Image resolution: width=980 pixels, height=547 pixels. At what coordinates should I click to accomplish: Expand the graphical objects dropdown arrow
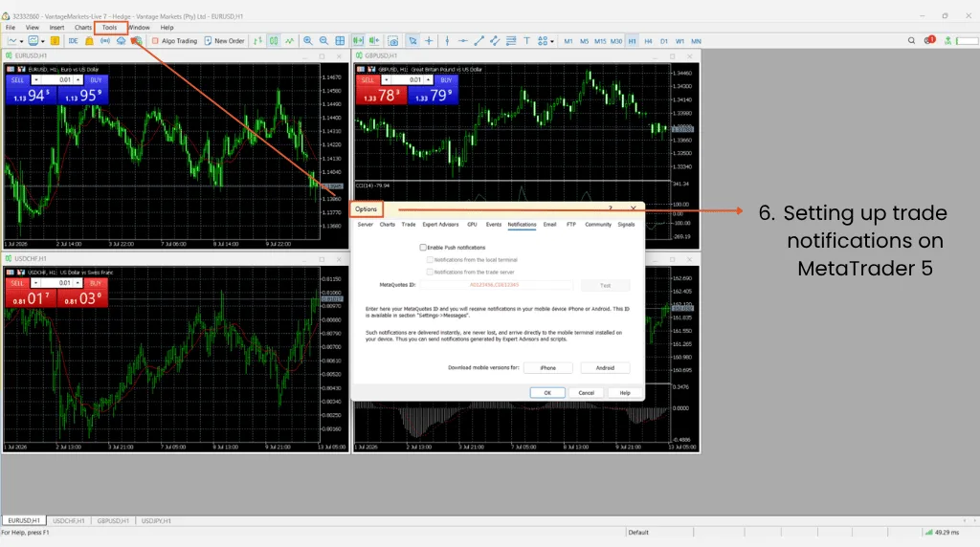(552, 42)
